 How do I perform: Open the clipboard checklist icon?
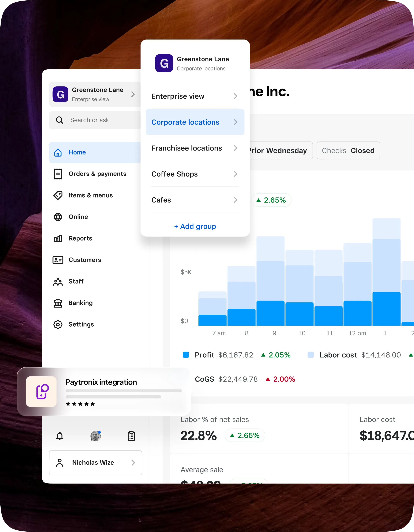[131, 436]
